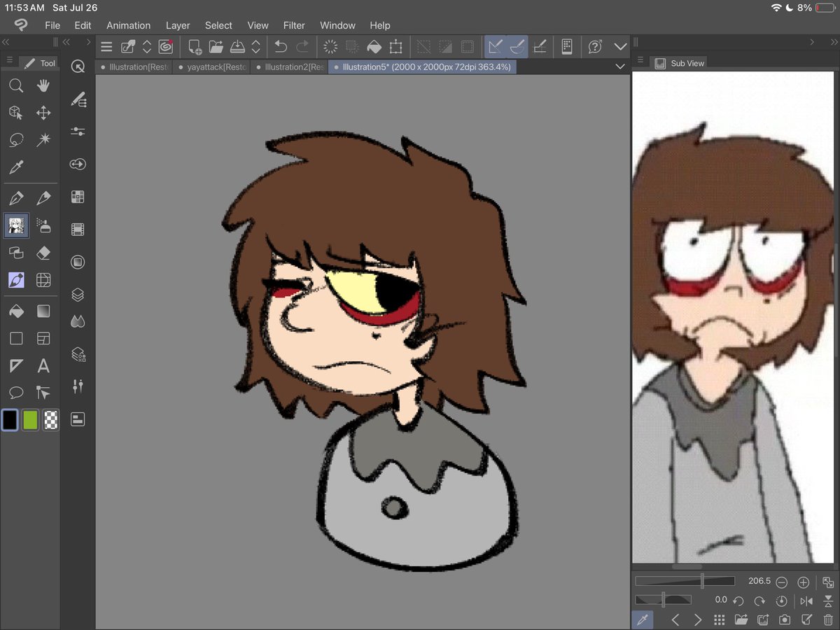Click the Fill bucket in command bar

click(x=374, y=47)
